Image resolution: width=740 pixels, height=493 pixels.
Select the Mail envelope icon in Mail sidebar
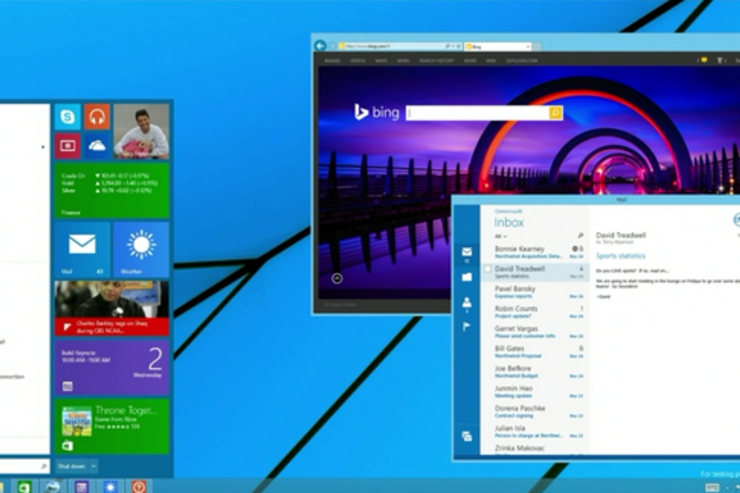(467, 251)
